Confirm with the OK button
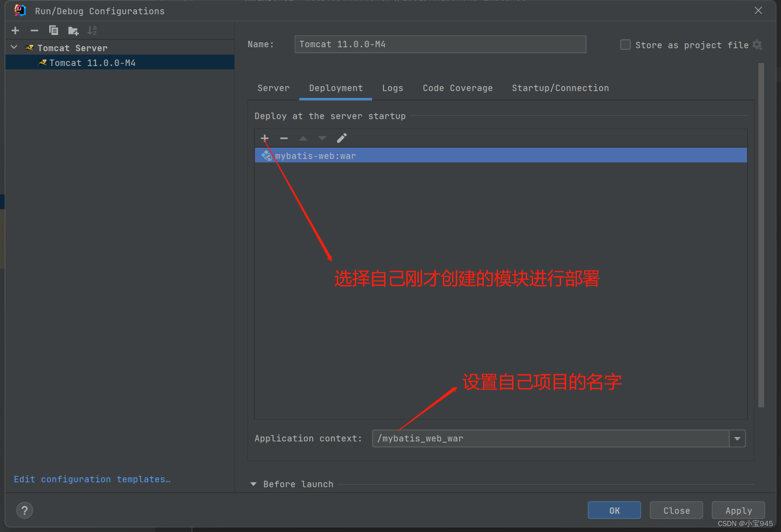Image resolution: width=781 pixels, height=532 pixels. click(x=614, y=510)
